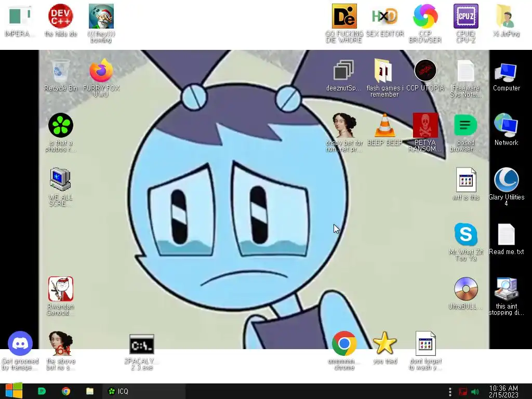Open File Explorer from the taskbar
The height and width of the screenshot is (399, 532).
(x=89, y=391)
